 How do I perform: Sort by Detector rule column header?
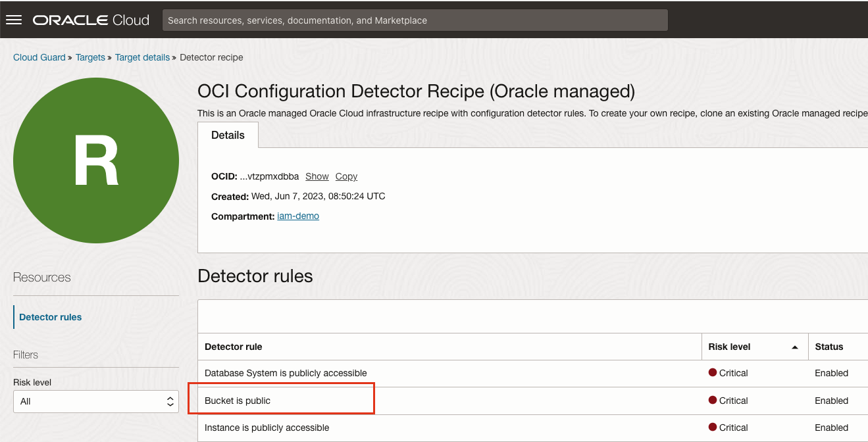click(x=234, y=347)
